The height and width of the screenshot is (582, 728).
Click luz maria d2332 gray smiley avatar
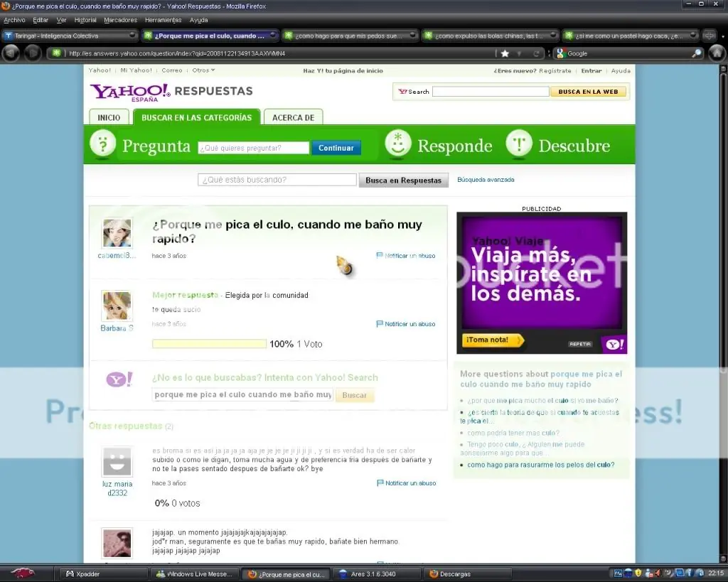[117, 461]
